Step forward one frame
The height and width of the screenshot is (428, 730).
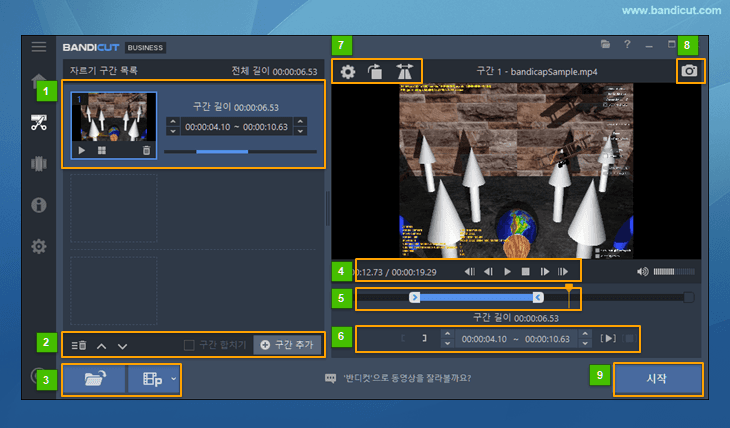545,272
